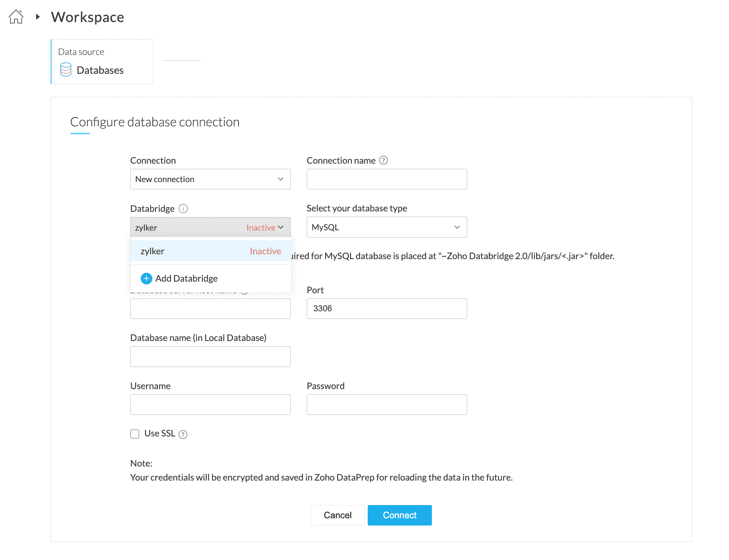729x560 pixels.
Task: Click the breadcrumb arrow before Workspace
Action: click(x=38, y=17)
